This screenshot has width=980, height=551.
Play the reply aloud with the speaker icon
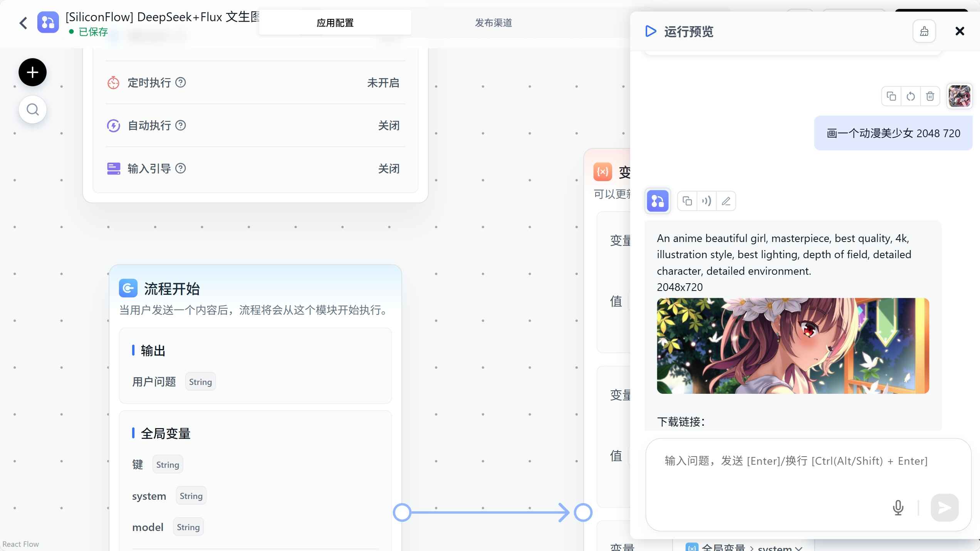(x=706, y=201)
